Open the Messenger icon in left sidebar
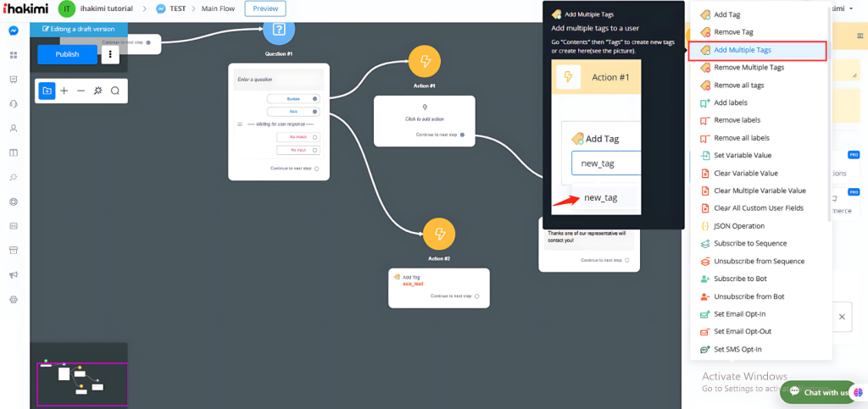The image size is (868, 409). (14, 30)
